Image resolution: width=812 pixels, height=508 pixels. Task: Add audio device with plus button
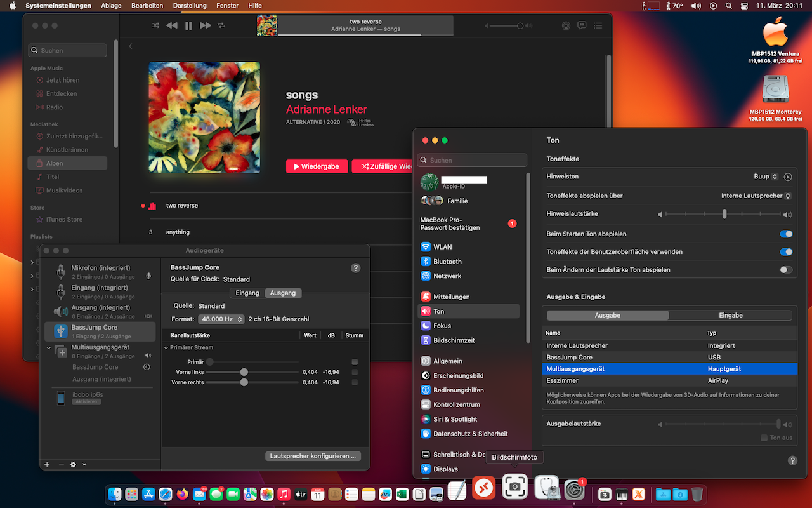coord(47,464)
